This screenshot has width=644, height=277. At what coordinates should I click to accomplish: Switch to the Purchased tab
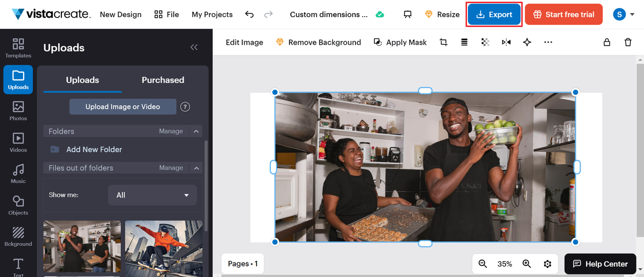(x=163, y=80)
